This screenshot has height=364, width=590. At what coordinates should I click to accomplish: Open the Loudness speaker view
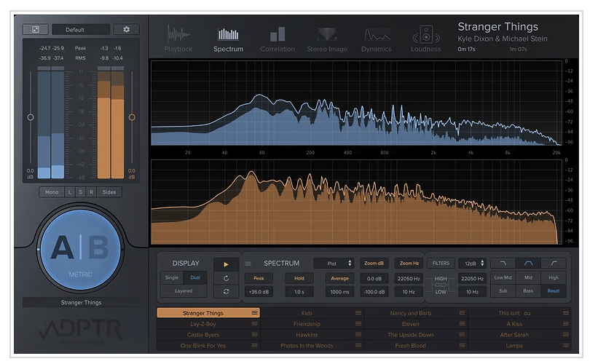[425, 39]
